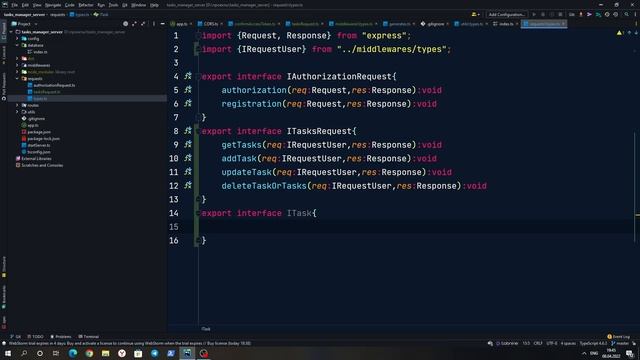Screen dimensions: 640x360
Task: Open the Project view dropdown
Action: point(24,24)
